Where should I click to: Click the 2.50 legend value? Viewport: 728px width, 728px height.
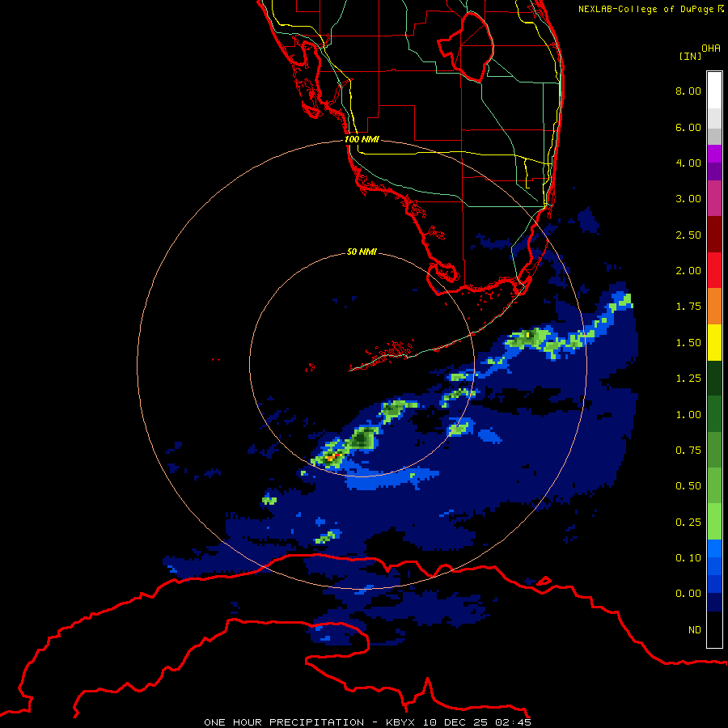(688, 235)
